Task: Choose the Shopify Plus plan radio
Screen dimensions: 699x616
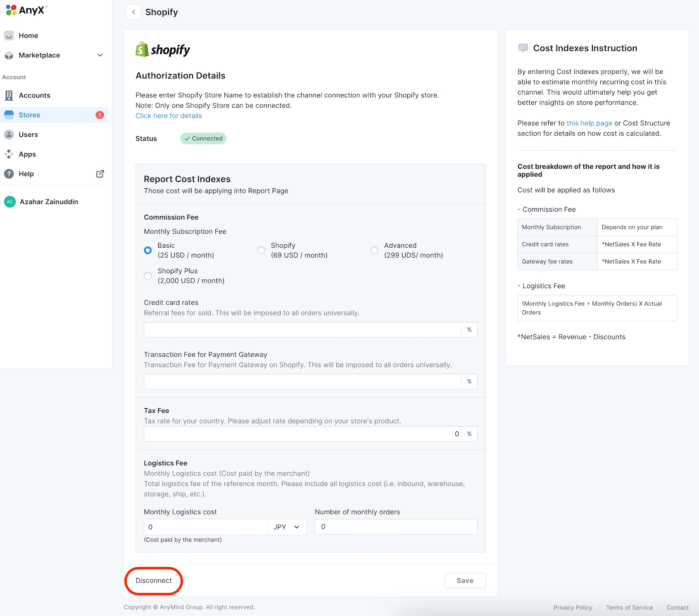Action: (x=148, y=276)
